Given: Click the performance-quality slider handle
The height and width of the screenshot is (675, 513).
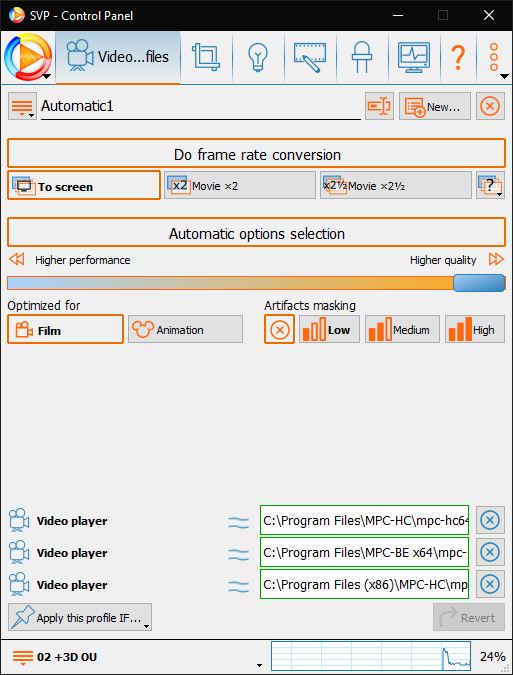Looking at the screenshot, I should [479, 283].
